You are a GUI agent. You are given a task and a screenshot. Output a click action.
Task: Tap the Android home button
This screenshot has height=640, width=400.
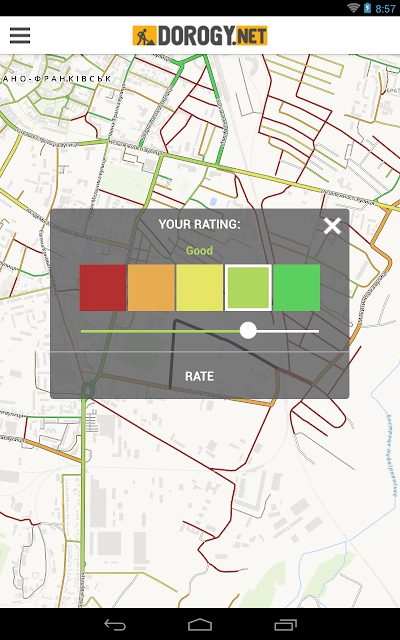coord(200,625)
